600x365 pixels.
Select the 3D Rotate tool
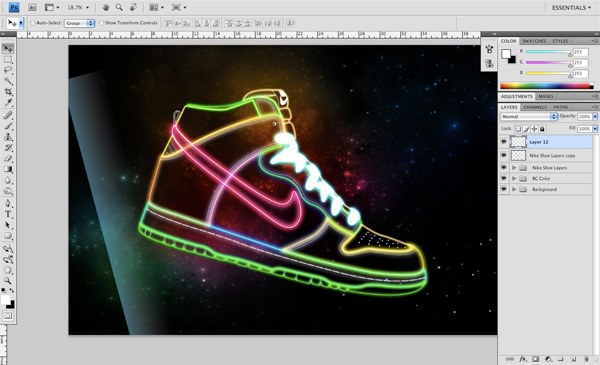(8, 248)
